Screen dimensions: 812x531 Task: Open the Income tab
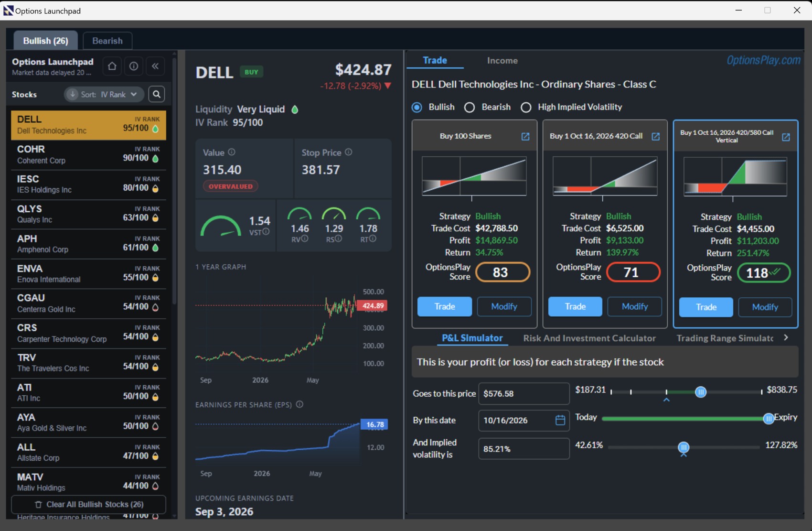pos(502,60)
